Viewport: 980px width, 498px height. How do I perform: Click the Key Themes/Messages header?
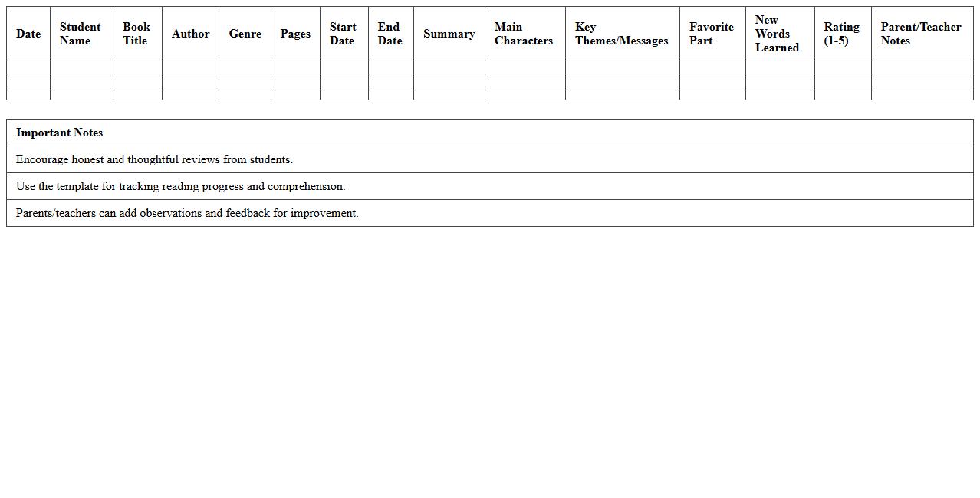[621, 34]
